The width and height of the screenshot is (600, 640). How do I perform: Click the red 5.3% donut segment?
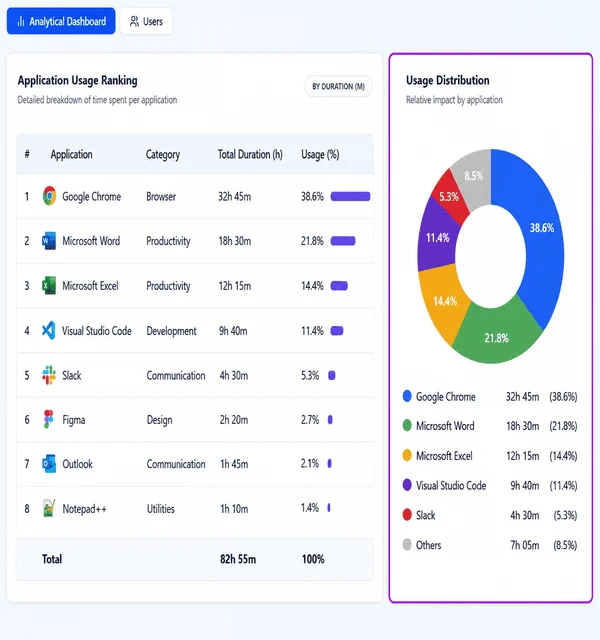[450, 197]
